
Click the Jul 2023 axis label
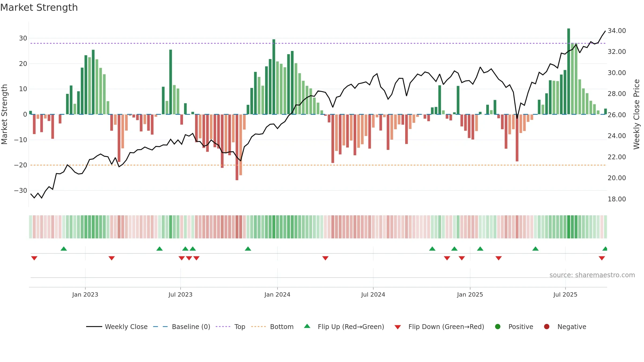coord(180,295)
